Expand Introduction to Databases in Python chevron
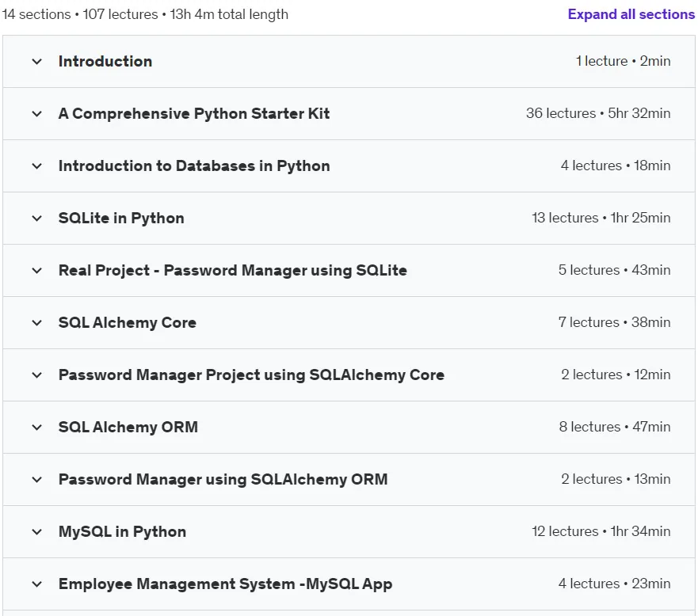The image size is (698, 616). [x=37, y=166]
